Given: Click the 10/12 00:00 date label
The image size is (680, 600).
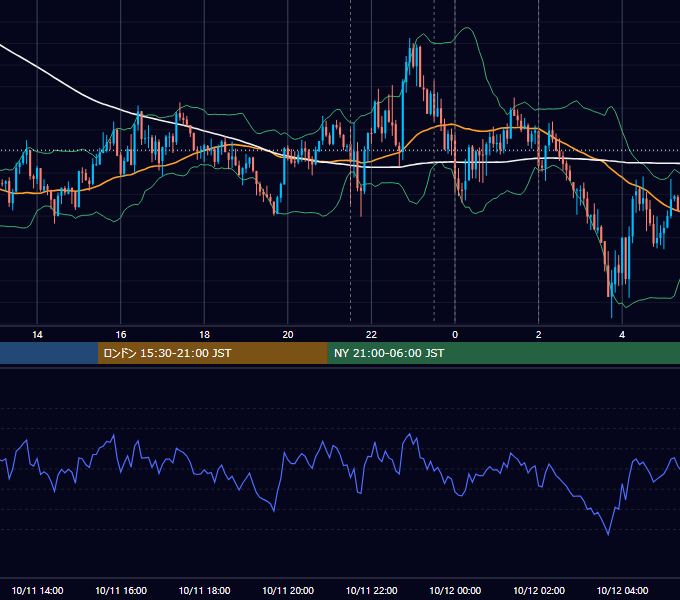Looking at the screenshot, I should 455,590.
